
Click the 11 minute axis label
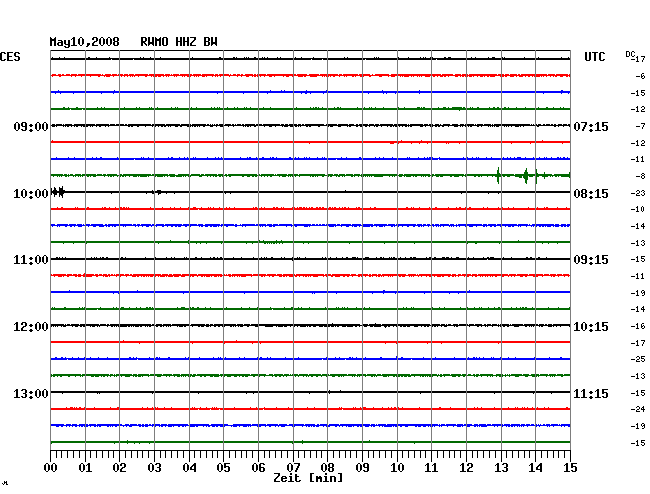tap(432, 468)
